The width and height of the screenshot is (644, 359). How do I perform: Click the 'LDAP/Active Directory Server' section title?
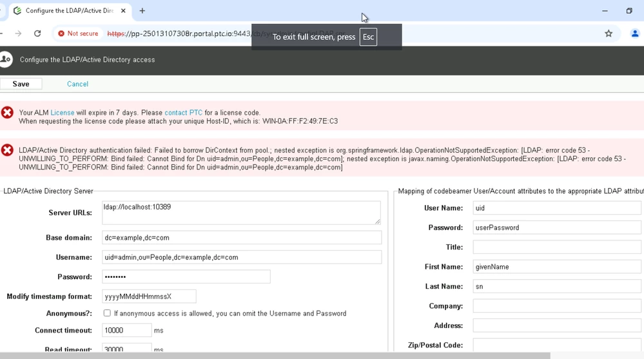coord(48,191)
